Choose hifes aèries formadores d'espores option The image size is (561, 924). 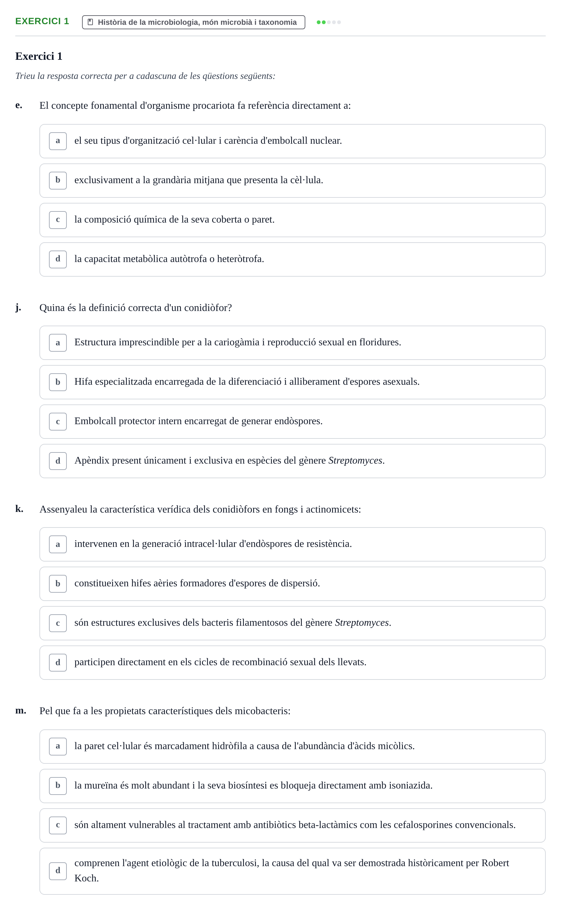[x=293, y=584]
